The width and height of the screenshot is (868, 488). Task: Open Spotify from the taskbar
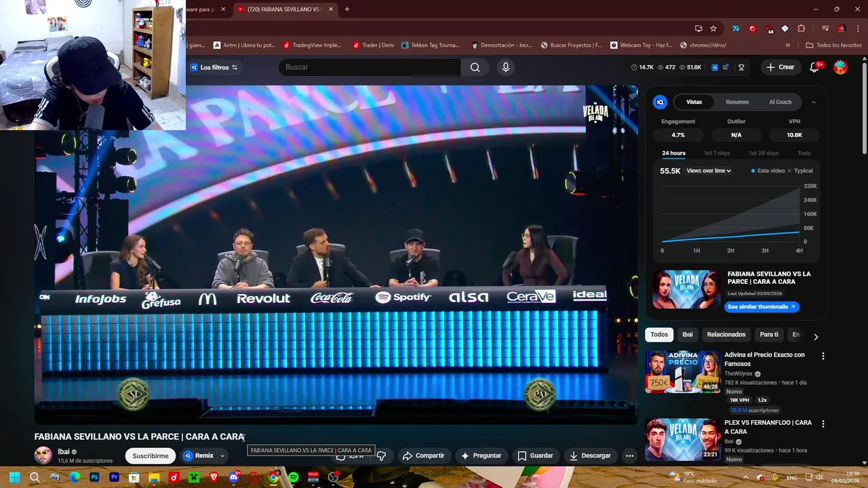coord(293,477)
